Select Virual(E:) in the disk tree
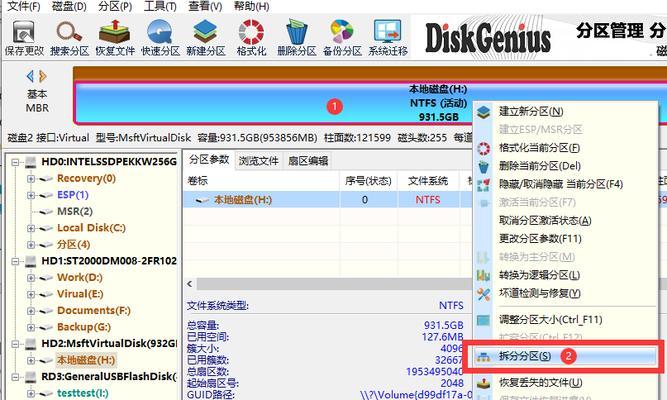Image resolution: width=667 pixels, height=400 pixels. (80, 294)
